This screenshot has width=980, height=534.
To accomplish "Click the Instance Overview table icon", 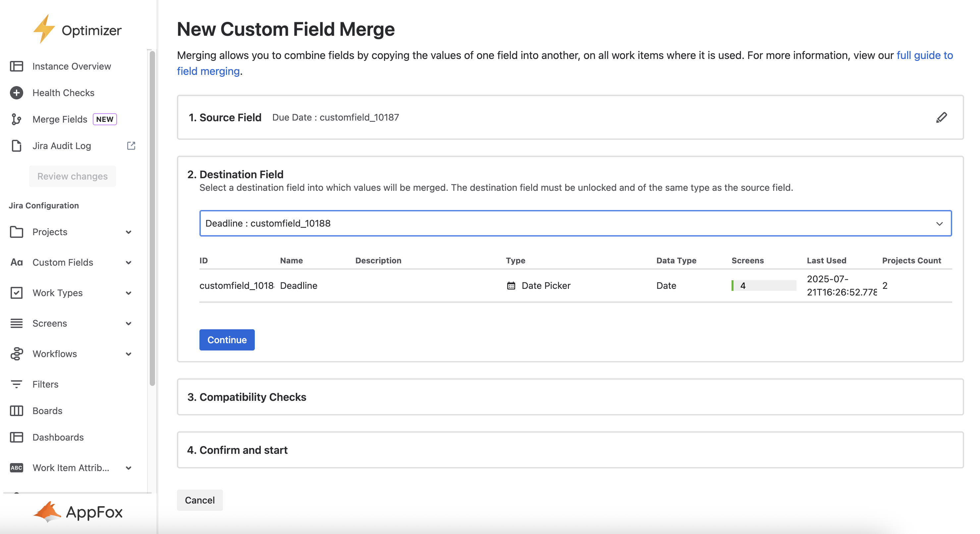I will click(16, 66).
